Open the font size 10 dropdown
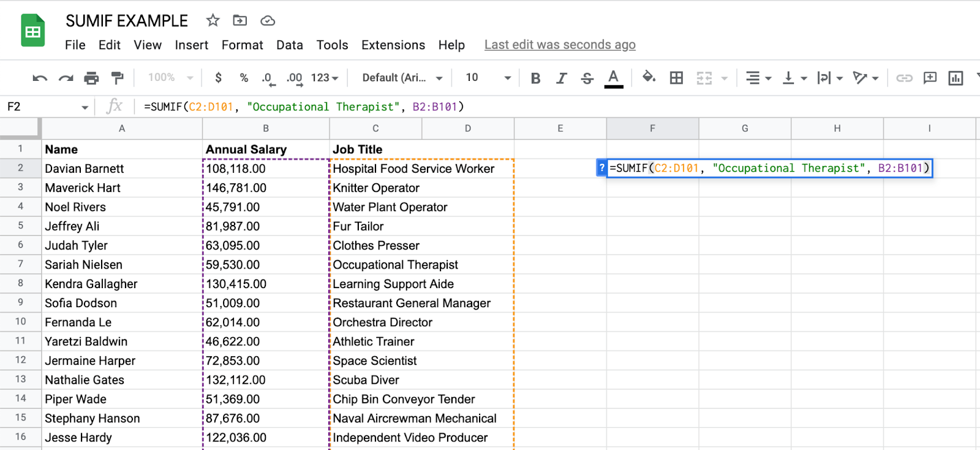 coord(488,78)
